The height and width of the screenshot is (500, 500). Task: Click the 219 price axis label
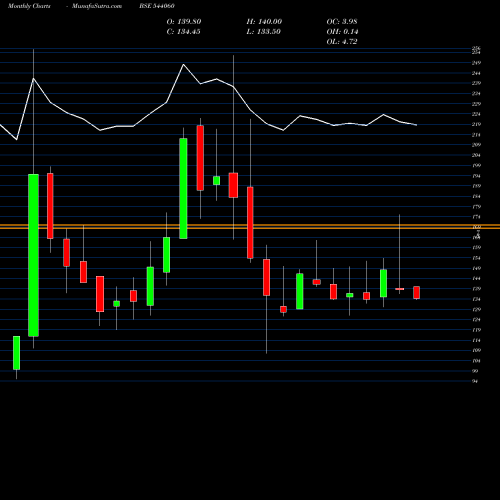pos(476,124)
